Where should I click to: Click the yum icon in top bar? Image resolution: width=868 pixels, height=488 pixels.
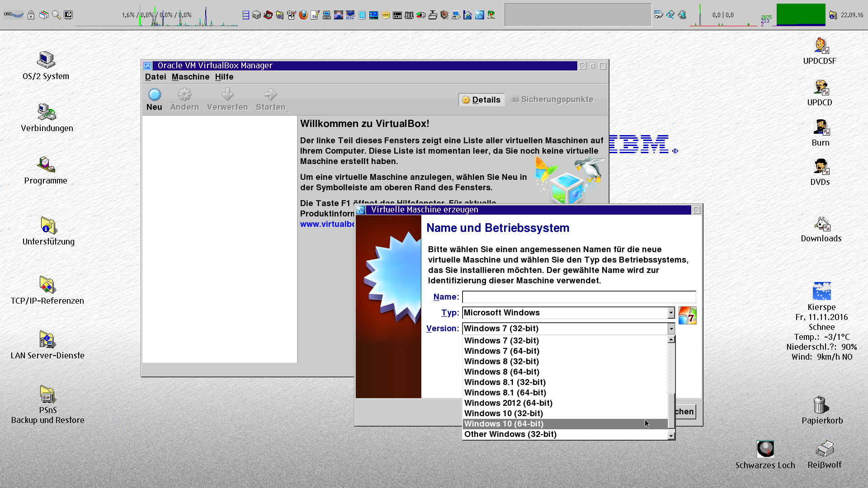386,15
